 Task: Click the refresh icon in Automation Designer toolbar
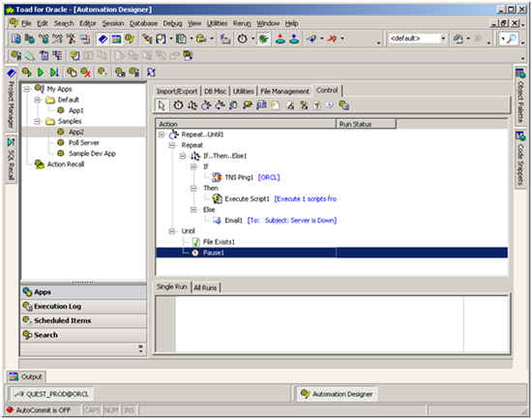151,73
